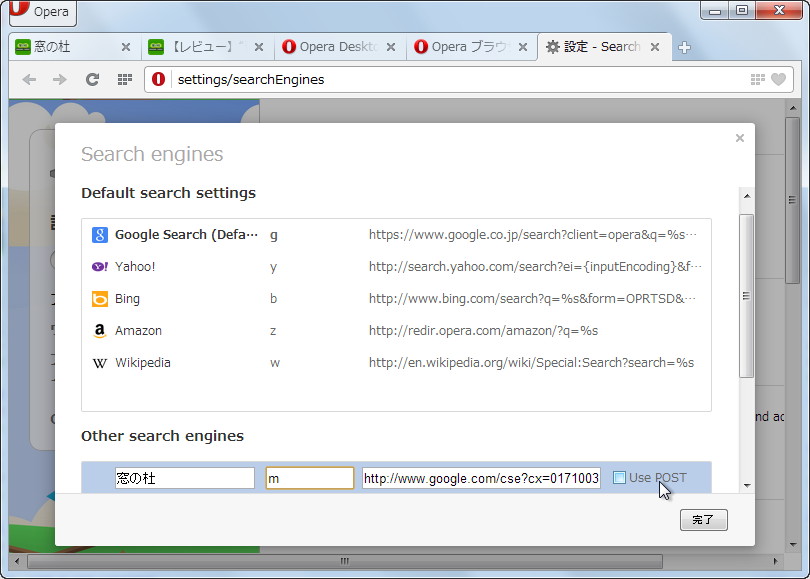Click the Google Search engine favicon

coord(99,234)
